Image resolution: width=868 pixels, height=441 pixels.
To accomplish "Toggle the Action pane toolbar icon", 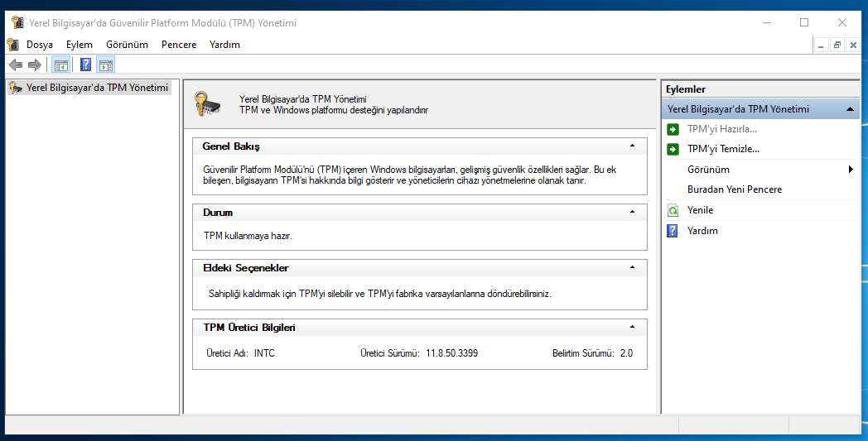I will (x=105, y=65).
